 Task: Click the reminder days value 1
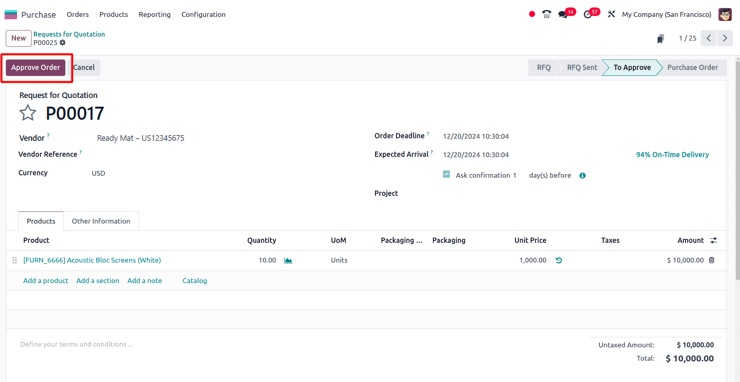coord(514,175)
